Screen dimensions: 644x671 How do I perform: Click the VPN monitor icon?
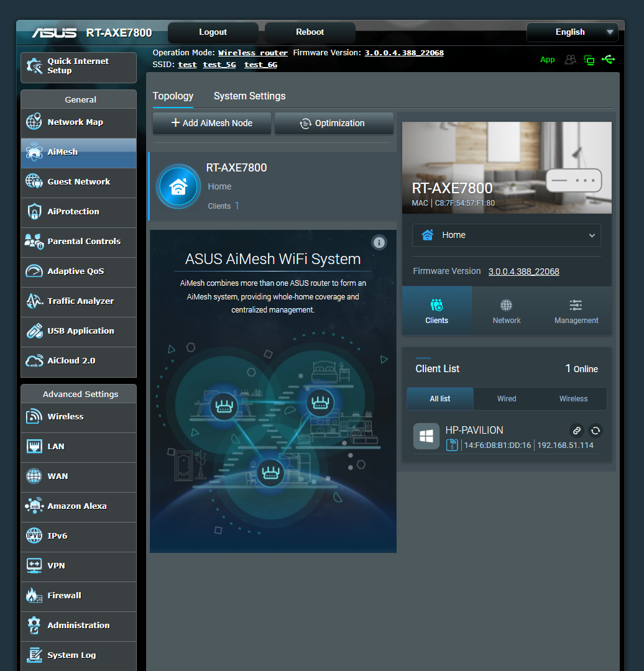[34, 565]
